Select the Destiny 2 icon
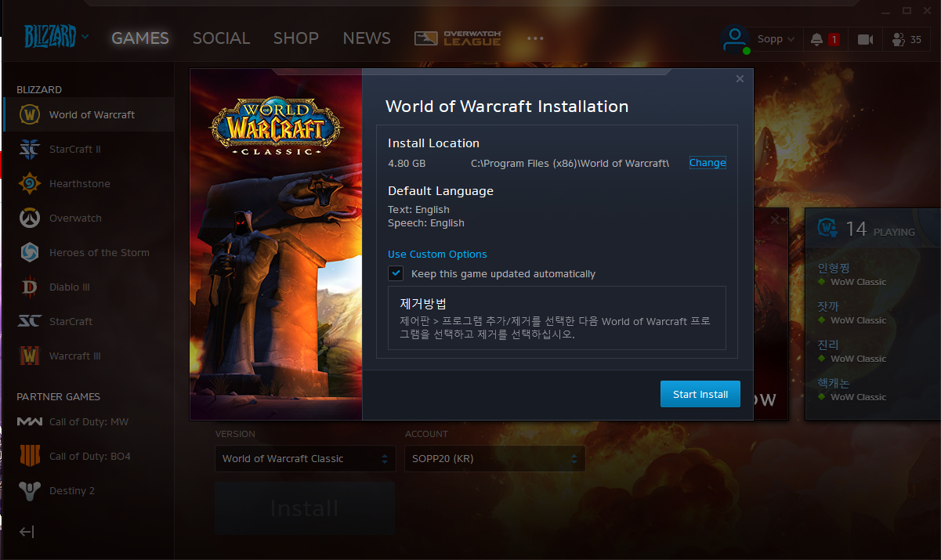Viewport: 941px width, 560px height. pyautogui.click(x=29, y=490)
